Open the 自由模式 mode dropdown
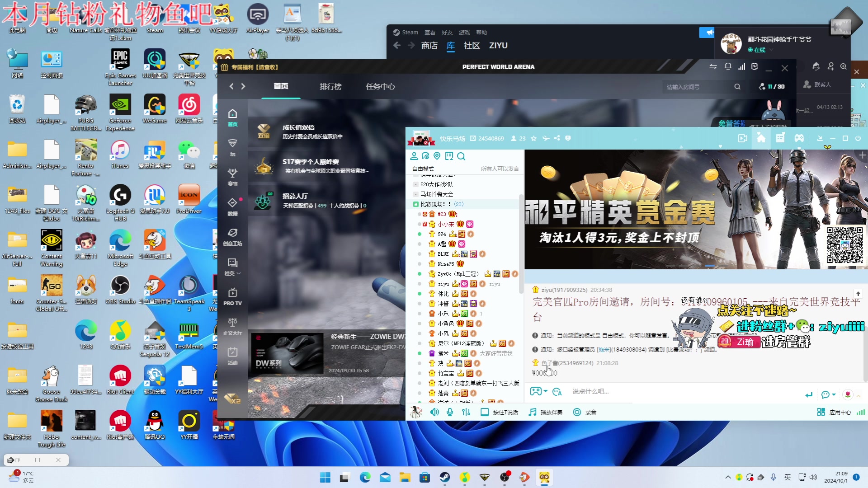Screen dimensions: 868x488 tap(423, 169)
